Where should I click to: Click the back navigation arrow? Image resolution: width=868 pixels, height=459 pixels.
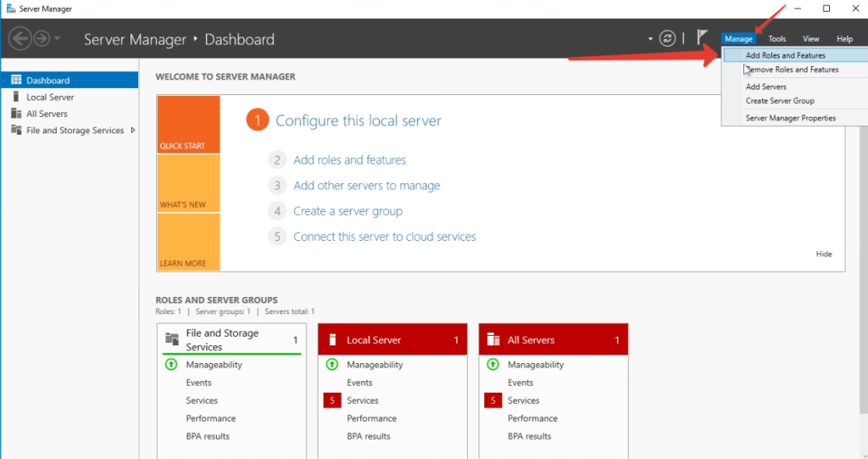pos(20,39)
